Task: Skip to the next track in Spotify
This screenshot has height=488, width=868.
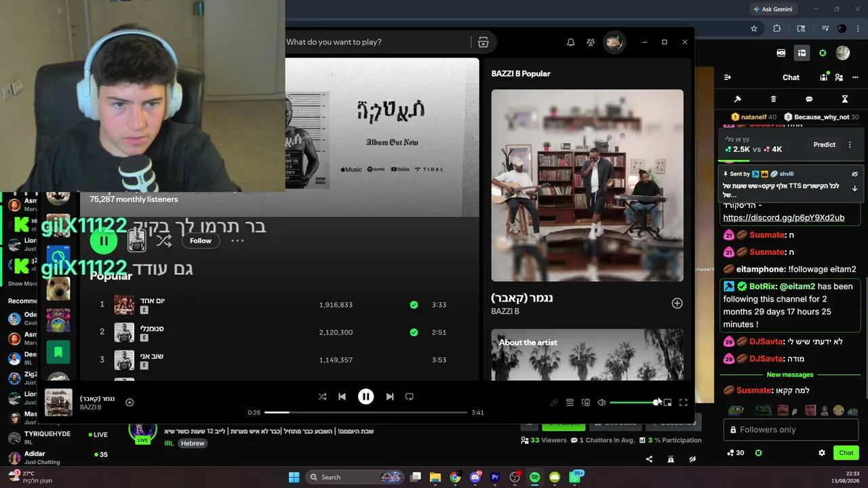Action: tap(390, 396)
